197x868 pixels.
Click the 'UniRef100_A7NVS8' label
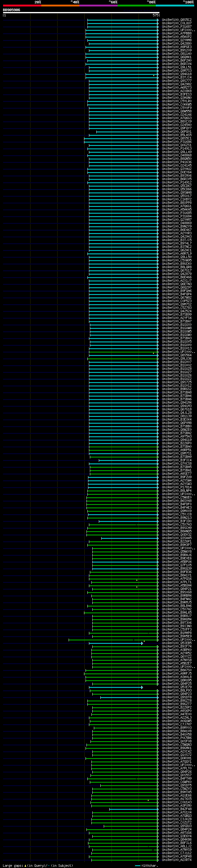point(177,660)
